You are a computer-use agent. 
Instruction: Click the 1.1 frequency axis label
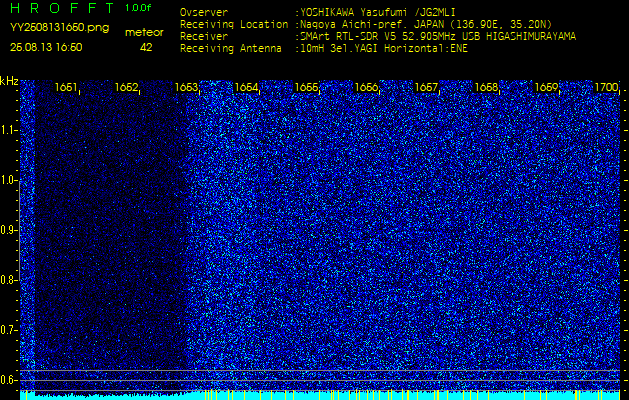8,130
